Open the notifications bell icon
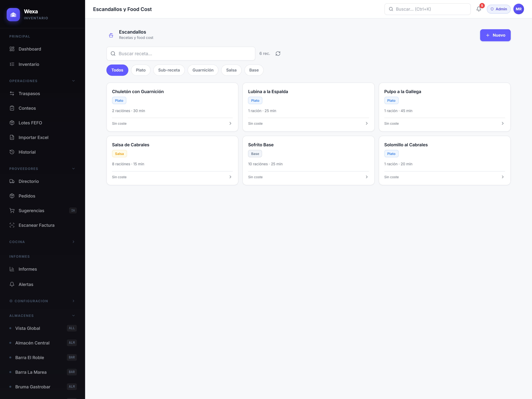532x399 pixels. [x=479, y=9]
